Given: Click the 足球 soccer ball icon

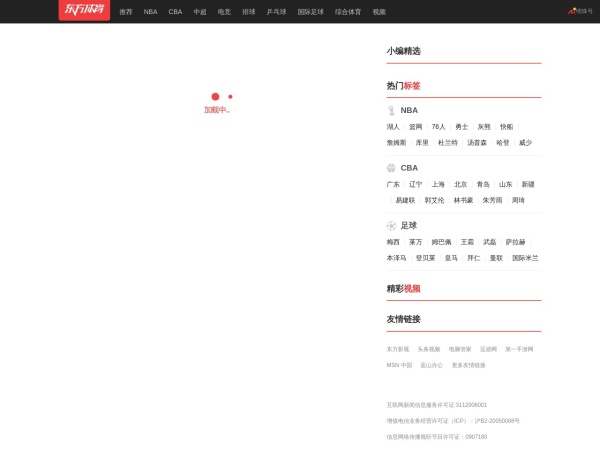Looking at the screenshot, I should (x=391, y=226).
